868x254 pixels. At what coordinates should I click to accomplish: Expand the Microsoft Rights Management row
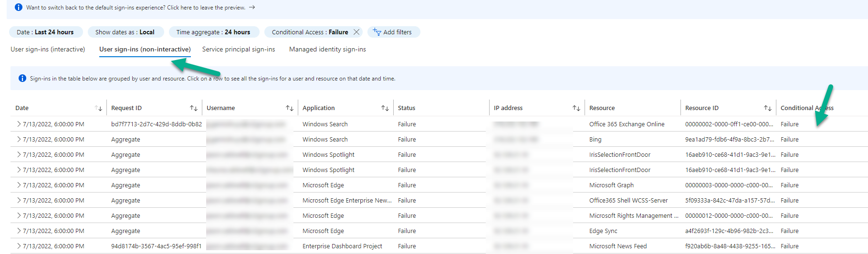pyautogui.click(x=19, y=215)
